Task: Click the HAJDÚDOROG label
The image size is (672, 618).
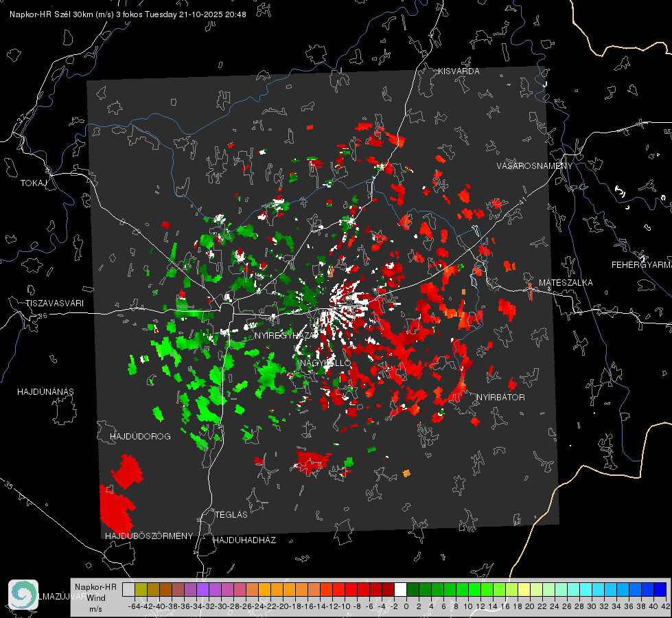Action: tap(140, 436)
